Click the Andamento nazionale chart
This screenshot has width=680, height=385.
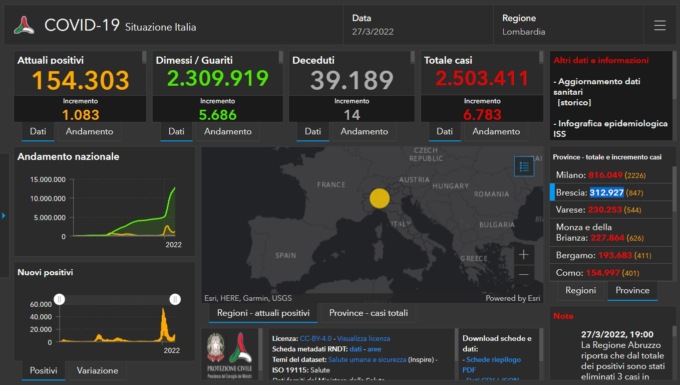click(x=105, y=209)
